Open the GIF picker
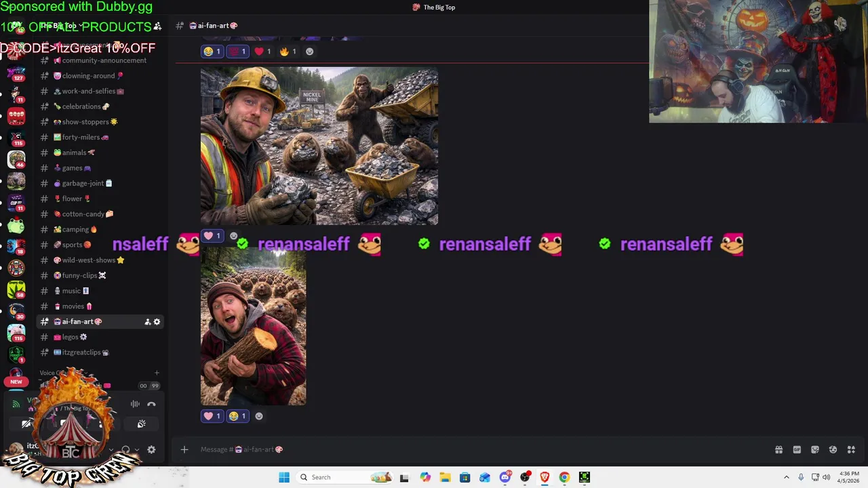 click(x=797, y=449)
